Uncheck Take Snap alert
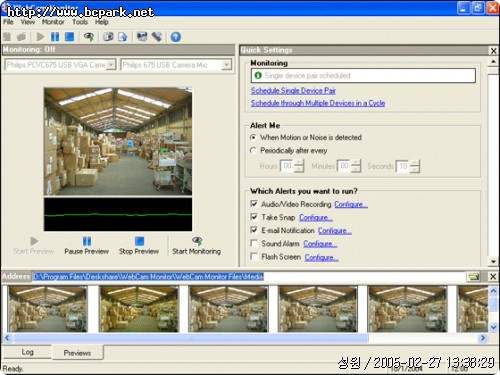This screenshot has height=375, width=500. [x=254, y=217]
